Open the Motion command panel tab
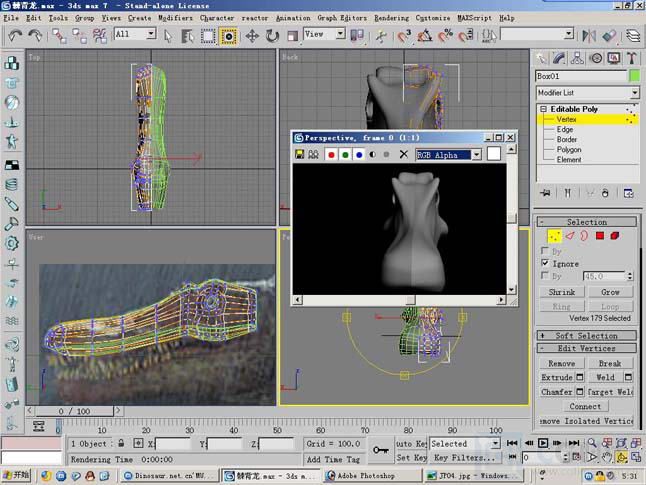The height and width of the screenshot is (485, 646). tap(596, 58)
